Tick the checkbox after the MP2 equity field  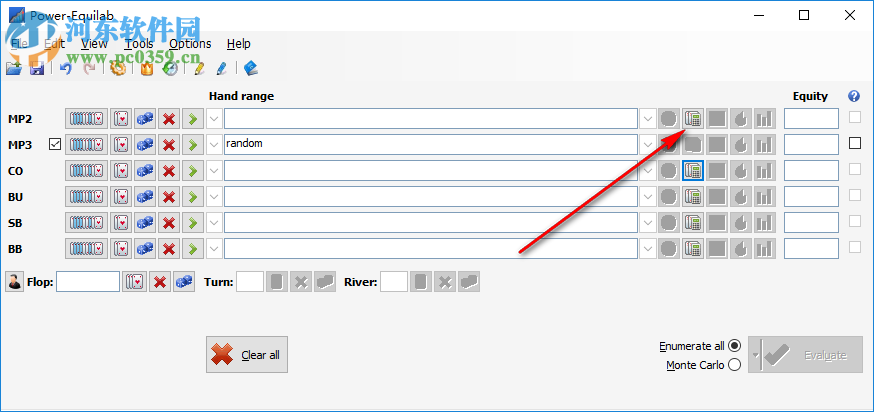click(x=854, y=117)
